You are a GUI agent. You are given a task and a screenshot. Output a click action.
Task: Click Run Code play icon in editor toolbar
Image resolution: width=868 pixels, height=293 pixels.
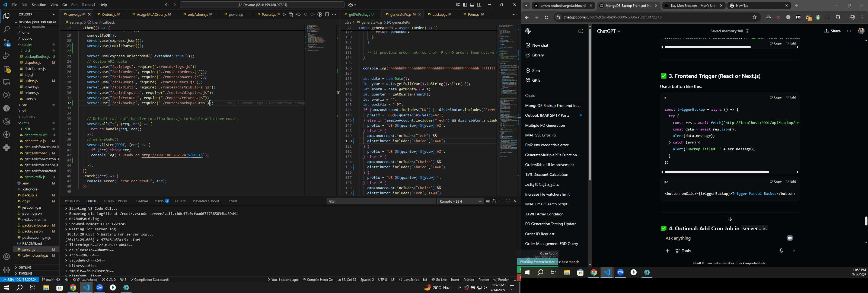(284, 14)
